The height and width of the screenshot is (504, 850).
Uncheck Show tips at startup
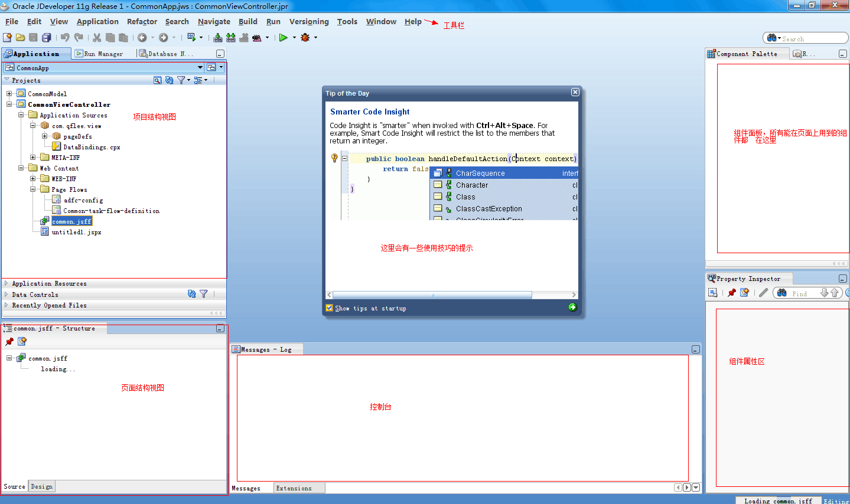[330, 308]
